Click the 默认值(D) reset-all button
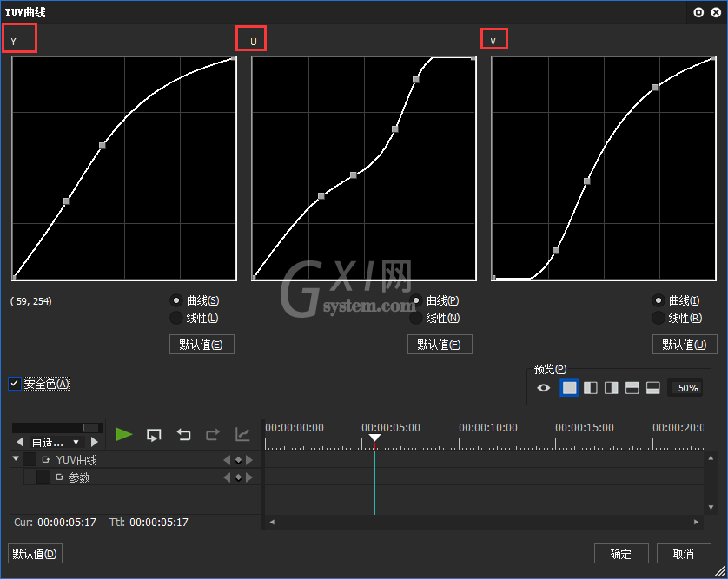Viewport: 728px width, 579px height. click(x=35, y=554)
